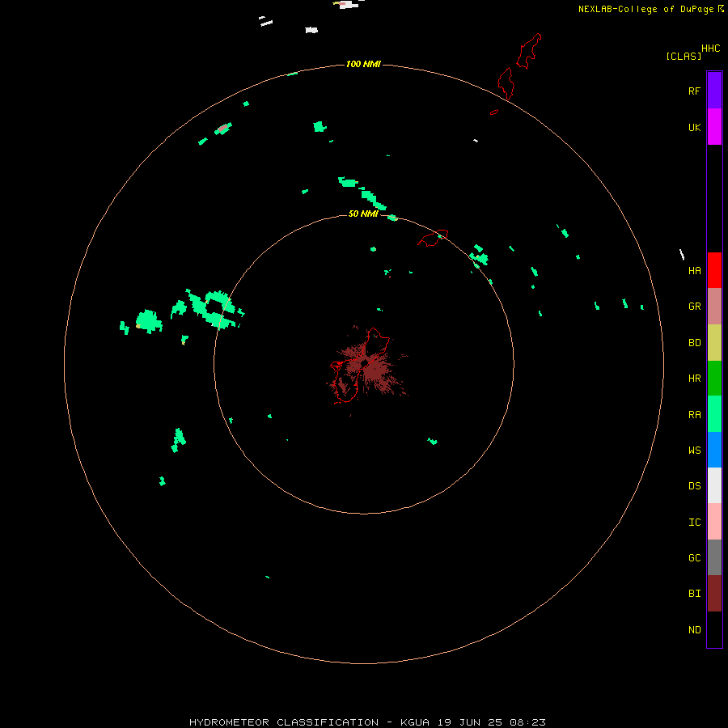
Task: Click the BD legend label
Action: [694, 343]
